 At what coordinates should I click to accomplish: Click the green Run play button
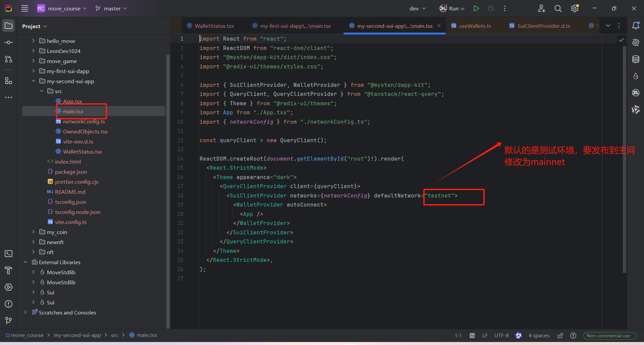tap(476, 8)
